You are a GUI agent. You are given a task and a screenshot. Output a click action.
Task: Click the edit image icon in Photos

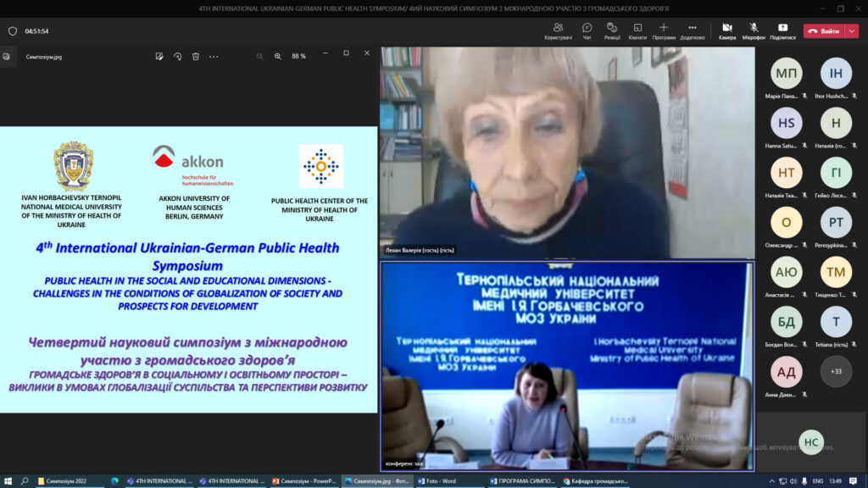tap(159, 56)
